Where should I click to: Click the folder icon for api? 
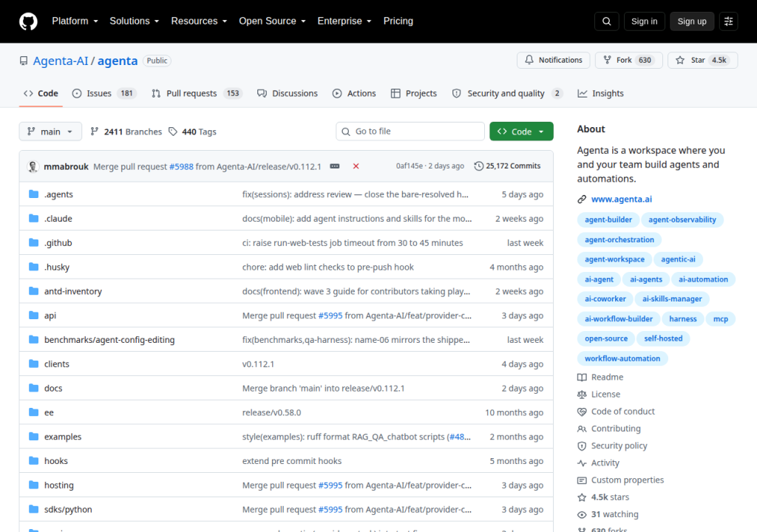(x=33, y=316)
